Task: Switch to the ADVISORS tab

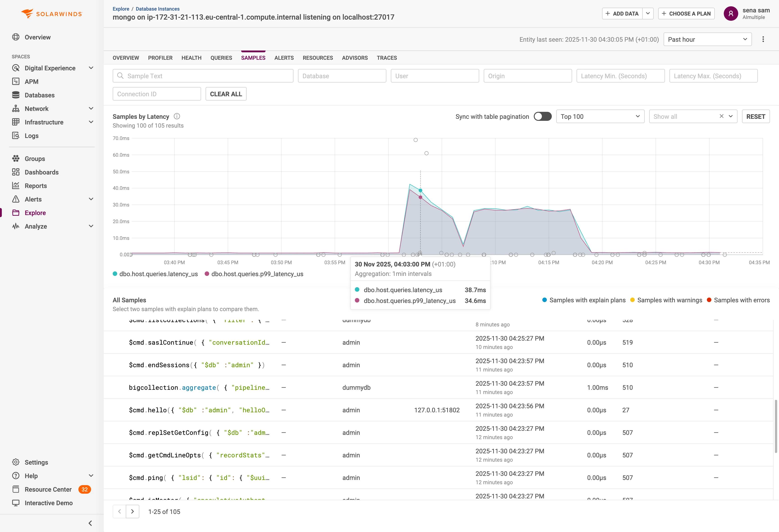Action: pyautogui.click(x=355, y=58)
